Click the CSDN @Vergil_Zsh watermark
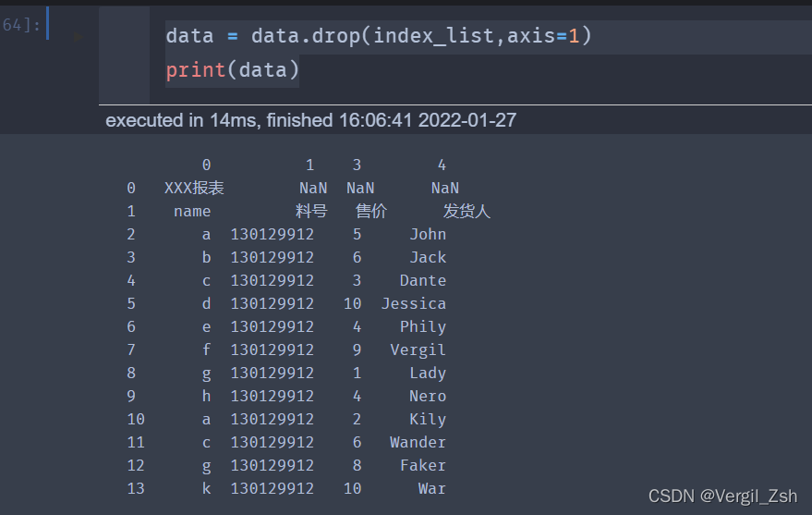 (722, 497)
